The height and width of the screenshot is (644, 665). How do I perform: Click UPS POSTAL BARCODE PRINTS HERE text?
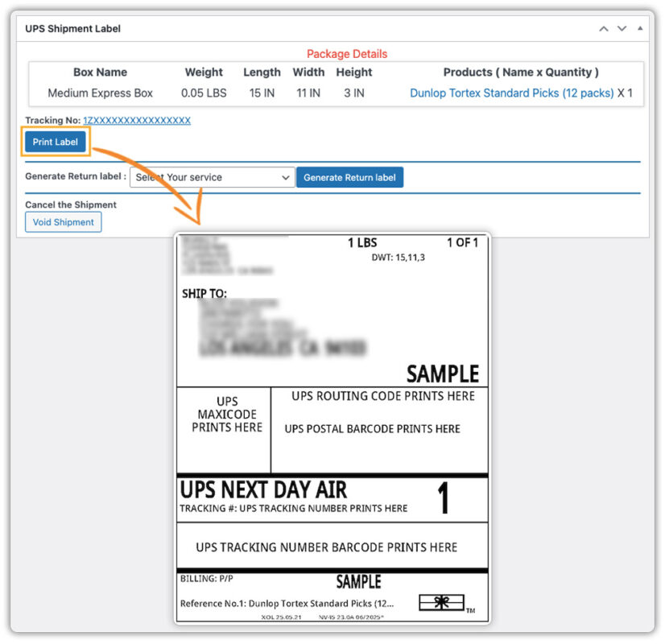372,428
